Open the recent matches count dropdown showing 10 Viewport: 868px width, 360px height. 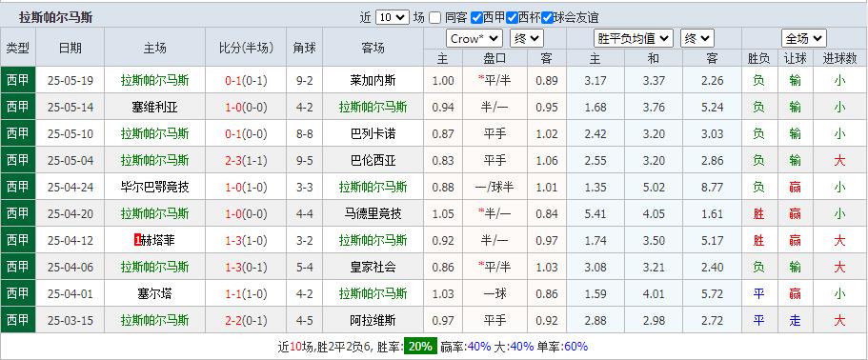point(393,18)
